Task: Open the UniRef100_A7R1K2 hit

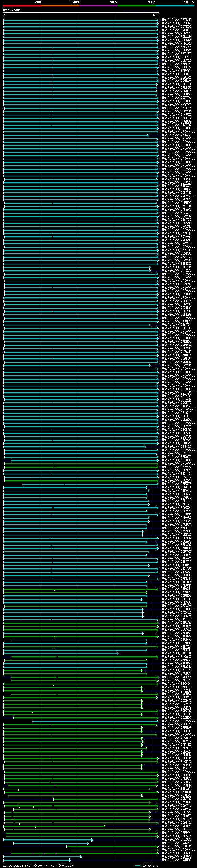Action: [x=177, y=43]
